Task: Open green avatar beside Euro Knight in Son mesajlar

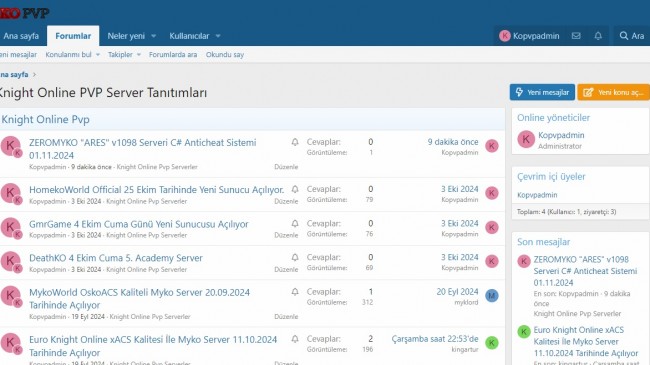Action: point(524,332)
